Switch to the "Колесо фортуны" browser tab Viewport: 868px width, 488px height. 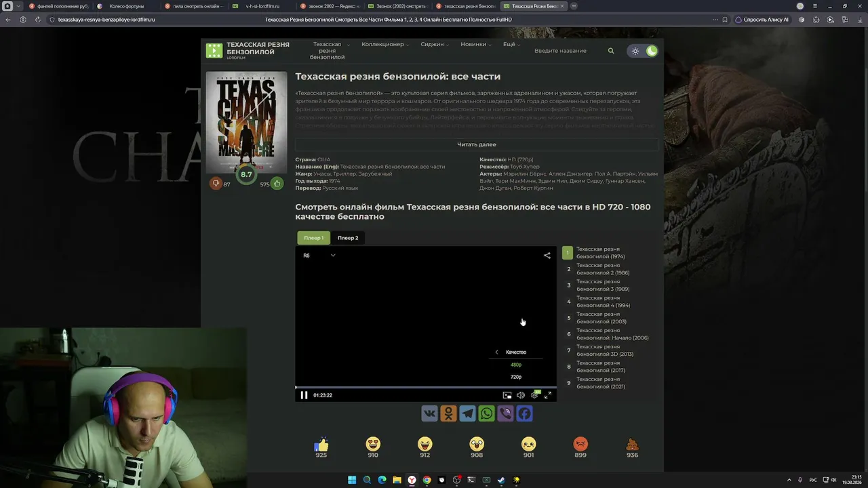click(127, 6)
